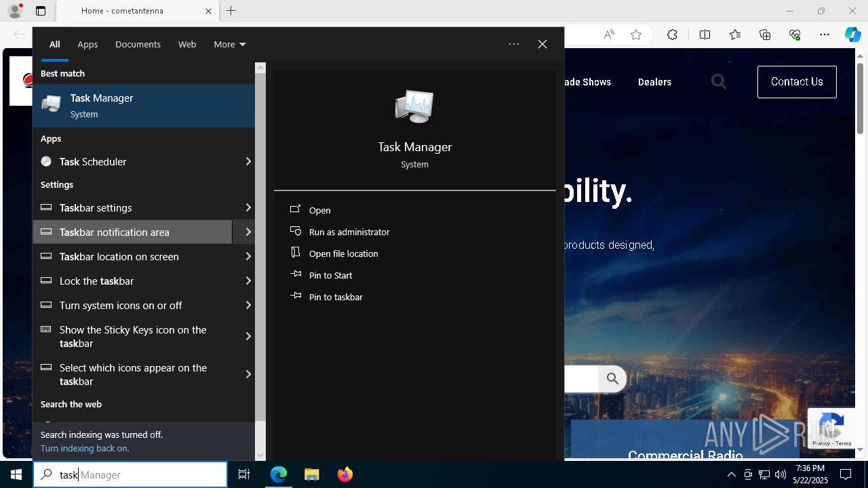
Task: Open the volume control tray icon
Action: [x=781, y=474]
